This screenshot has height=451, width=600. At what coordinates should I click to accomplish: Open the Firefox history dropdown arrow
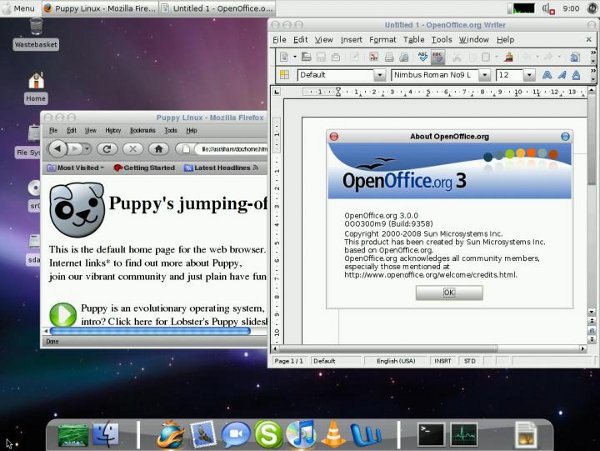point(88,148)
